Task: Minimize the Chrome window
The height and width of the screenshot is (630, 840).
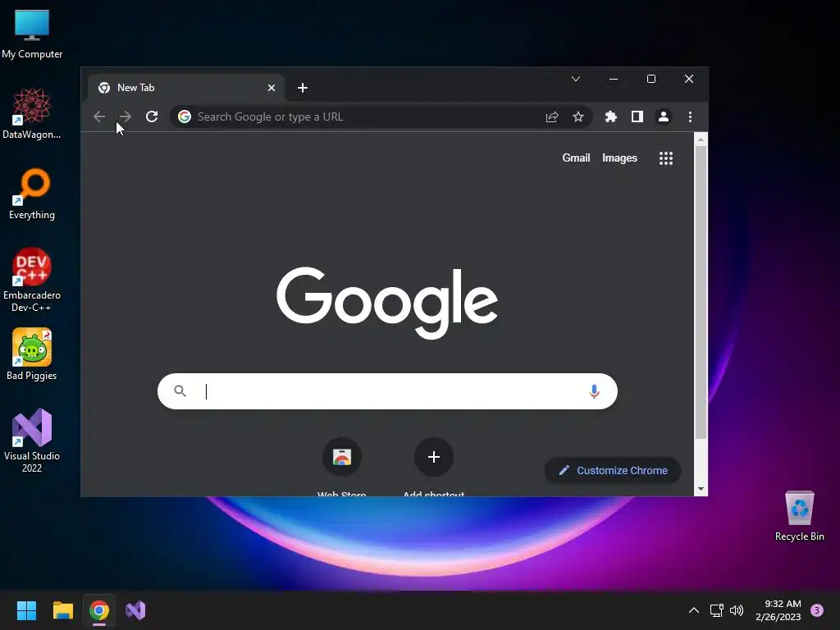Action: [614, 80]
